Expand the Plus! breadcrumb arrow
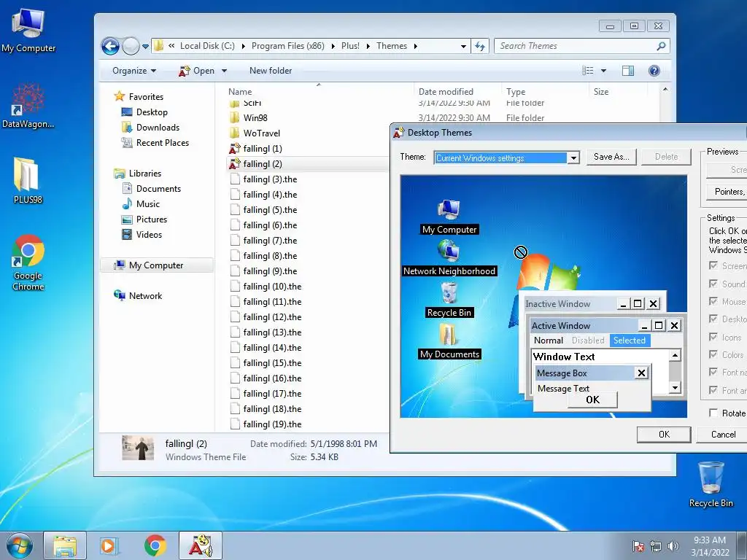747x560 pixels. (368, 46)
